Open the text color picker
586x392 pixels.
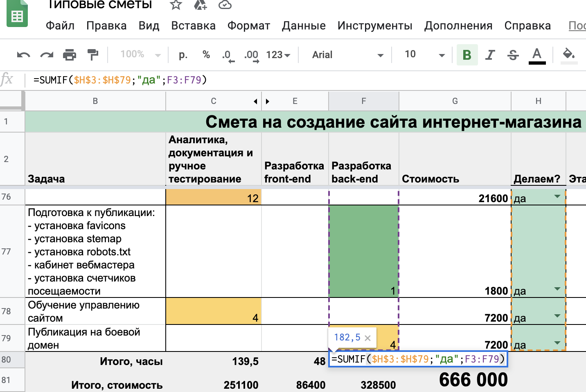537,55
